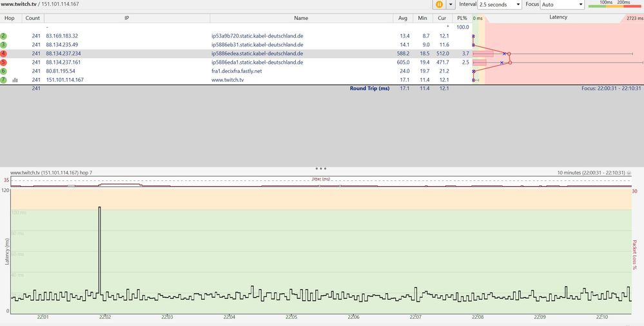This screenshot has width=644, height=326.
Task: Click the timeline title www.twitch.tv hop 7
Action: [52, 173]
